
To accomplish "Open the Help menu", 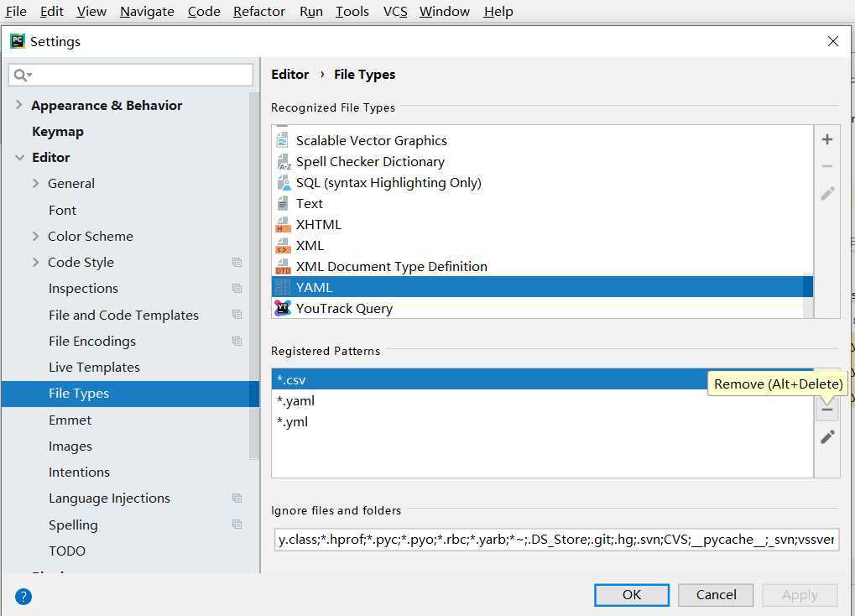I will pos(498,12).
